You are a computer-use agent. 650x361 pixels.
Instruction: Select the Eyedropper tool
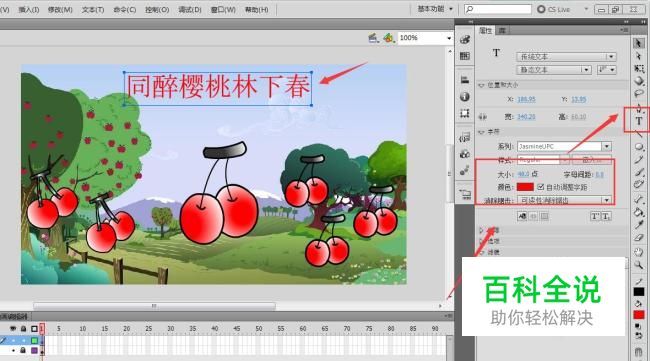pos(639,225)
